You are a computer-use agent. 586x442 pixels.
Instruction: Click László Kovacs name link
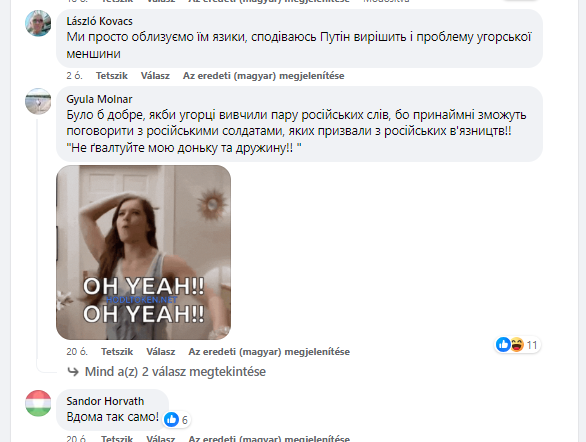pos(99,21)
